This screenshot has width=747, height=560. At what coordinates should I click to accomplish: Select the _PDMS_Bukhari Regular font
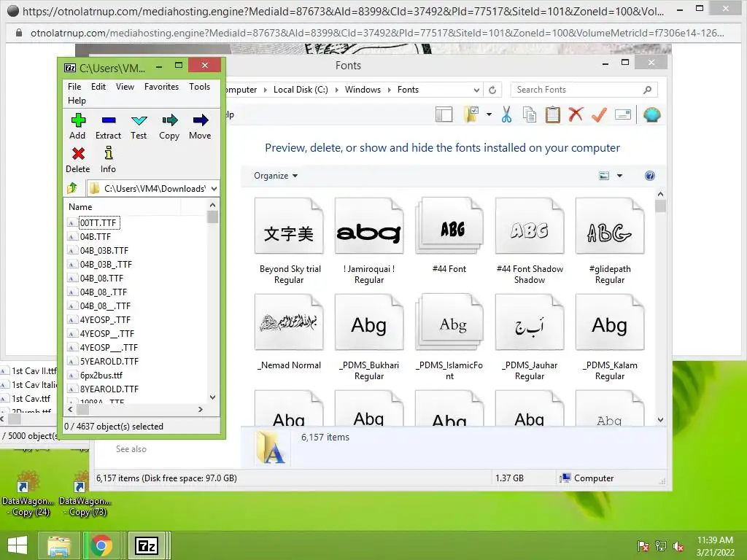tap(369, 338)
